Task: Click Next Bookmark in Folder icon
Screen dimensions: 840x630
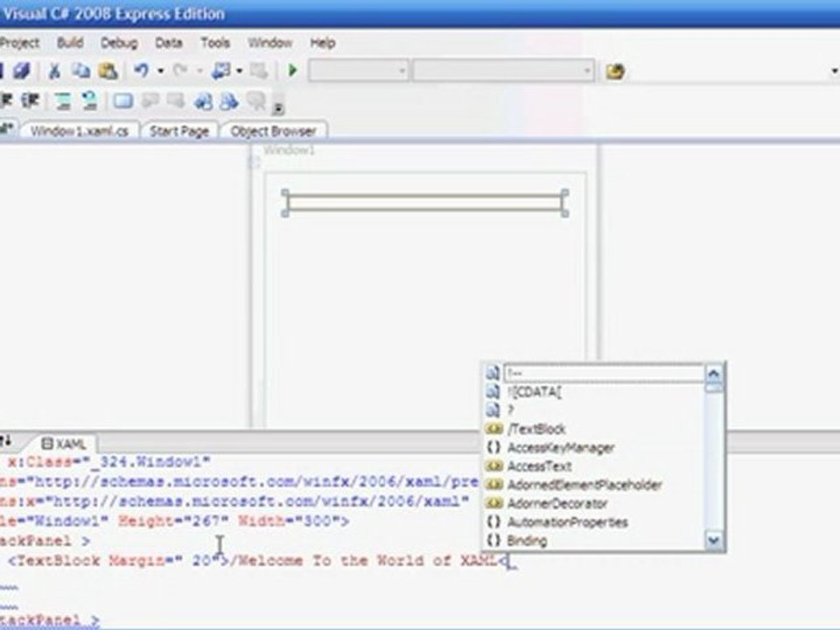Action: click(229, 101)
